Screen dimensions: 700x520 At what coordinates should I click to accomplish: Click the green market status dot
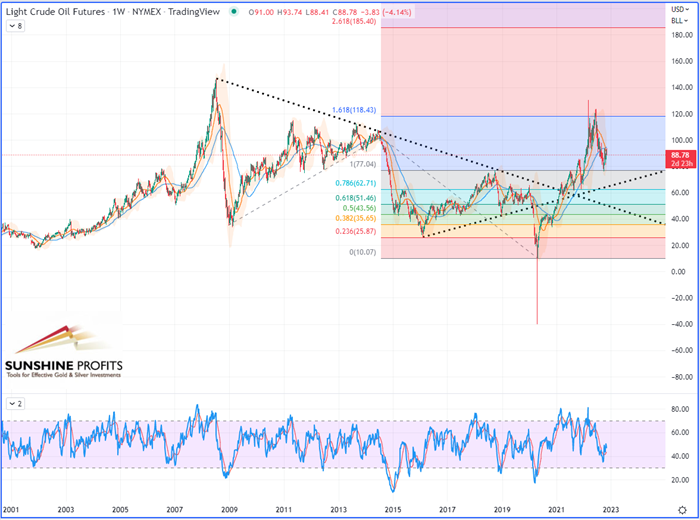click(x=232, y=9)
